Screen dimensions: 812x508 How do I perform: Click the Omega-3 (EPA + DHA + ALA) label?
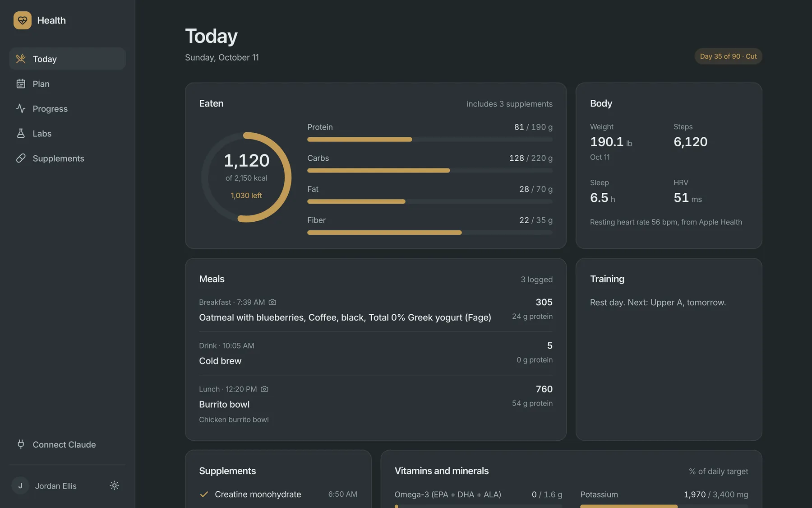(448, 494)
